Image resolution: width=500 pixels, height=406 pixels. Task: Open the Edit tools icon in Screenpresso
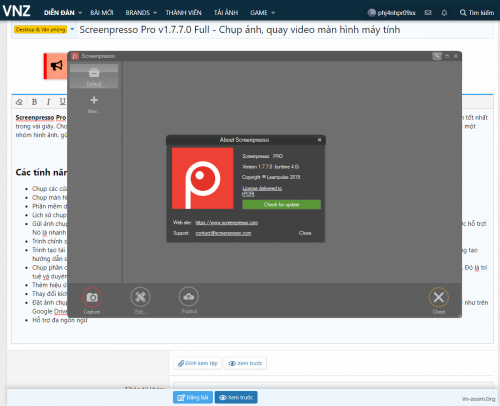(x=140, y=297)
